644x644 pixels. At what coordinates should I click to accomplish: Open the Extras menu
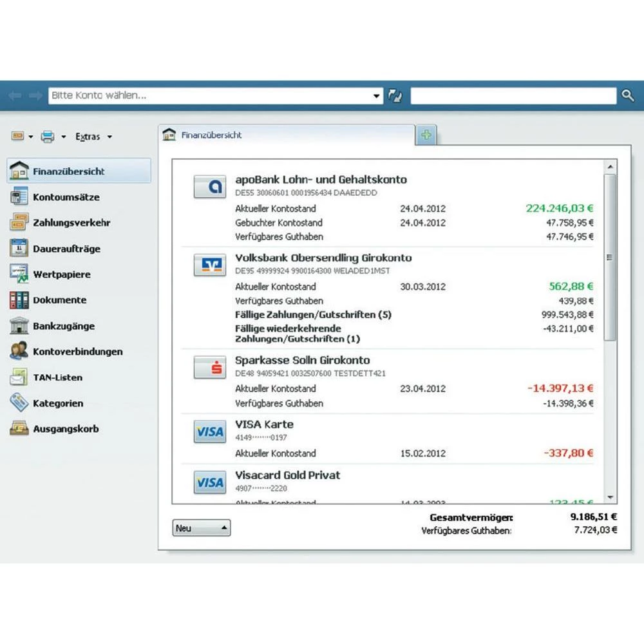tap(93, 137)
